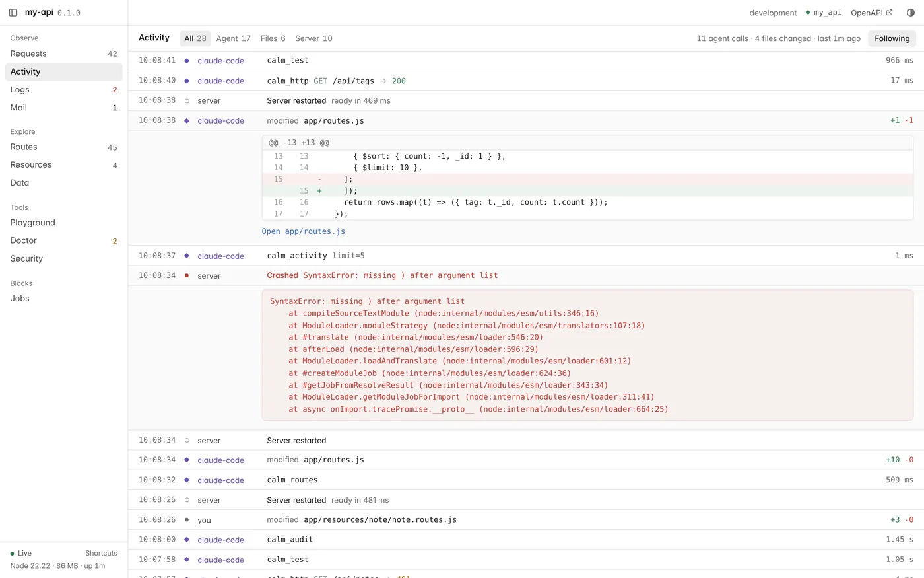Select the Server 10 filter tab

(313, 38)
